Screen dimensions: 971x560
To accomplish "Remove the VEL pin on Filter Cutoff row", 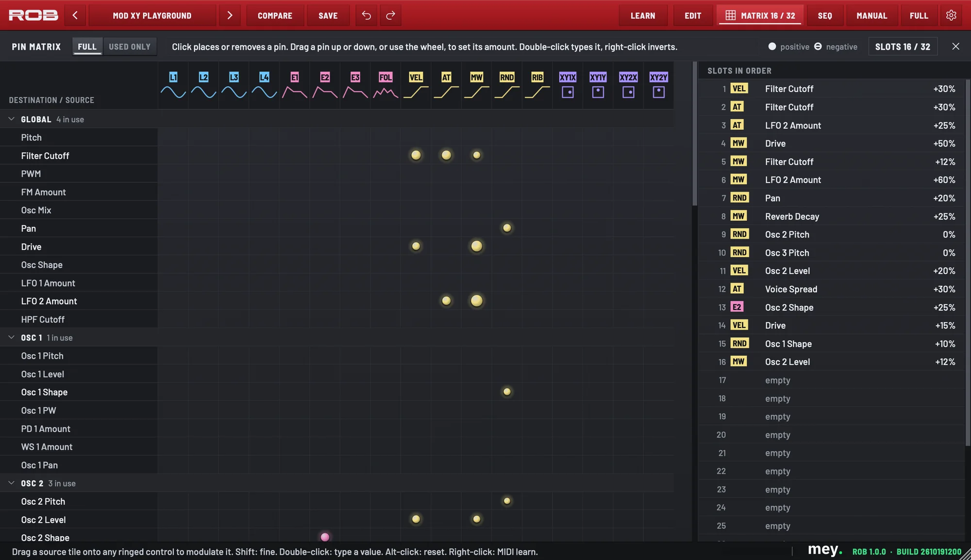I will point(416,155).
